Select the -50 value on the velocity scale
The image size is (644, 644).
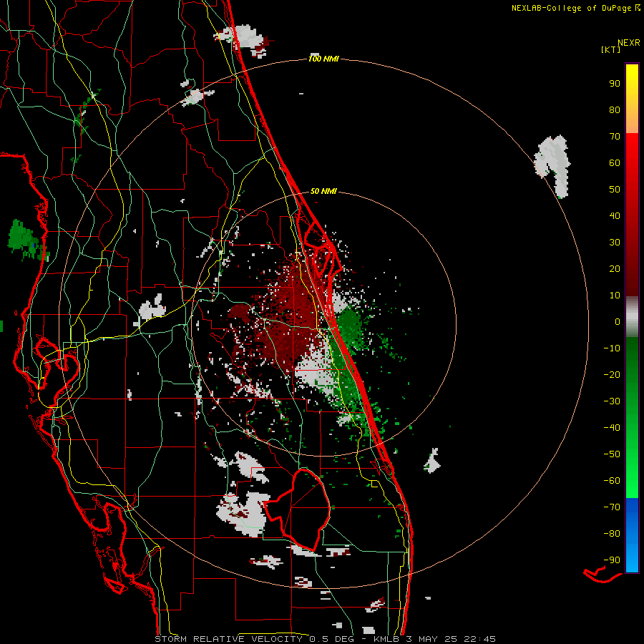point(612,454)
